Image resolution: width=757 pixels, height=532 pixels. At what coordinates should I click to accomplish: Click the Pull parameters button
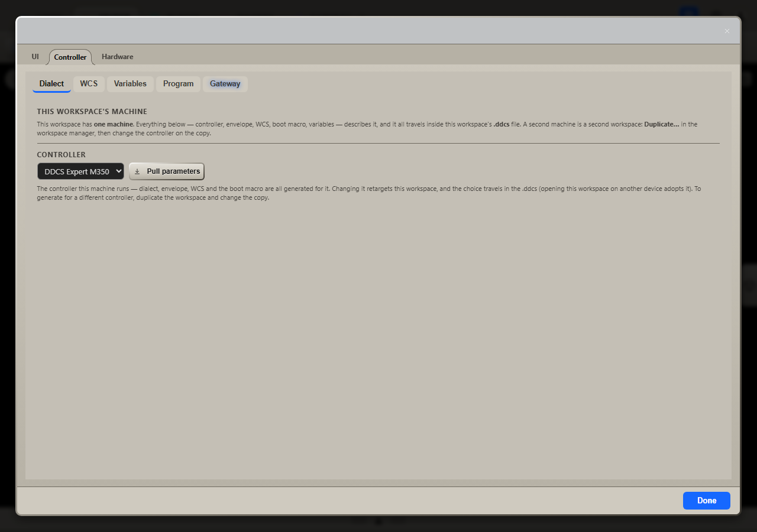pos(166,171)
